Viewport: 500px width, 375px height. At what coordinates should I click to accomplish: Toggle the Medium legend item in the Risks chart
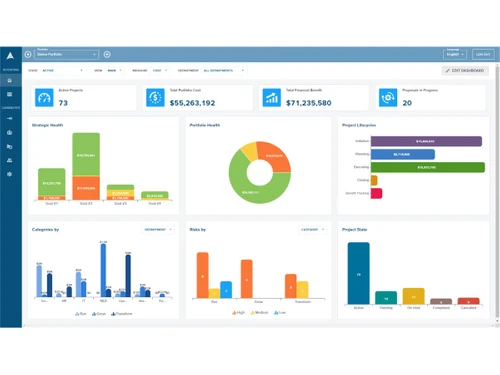(x=259, y=313)
